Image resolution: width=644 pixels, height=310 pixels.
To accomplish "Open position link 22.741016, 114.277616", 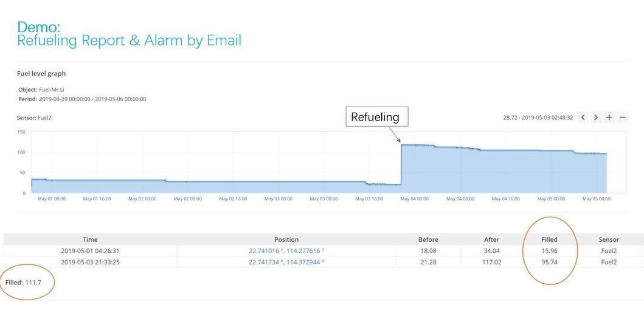I will coord(286,250).
